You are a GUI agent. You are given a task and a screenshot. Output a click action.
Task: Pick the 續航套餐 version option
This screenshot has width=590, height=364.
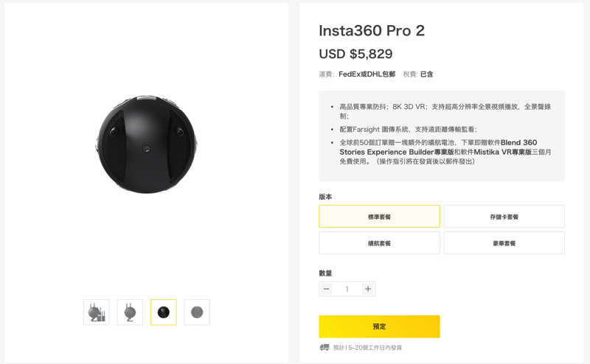click(x=379, y=243)
